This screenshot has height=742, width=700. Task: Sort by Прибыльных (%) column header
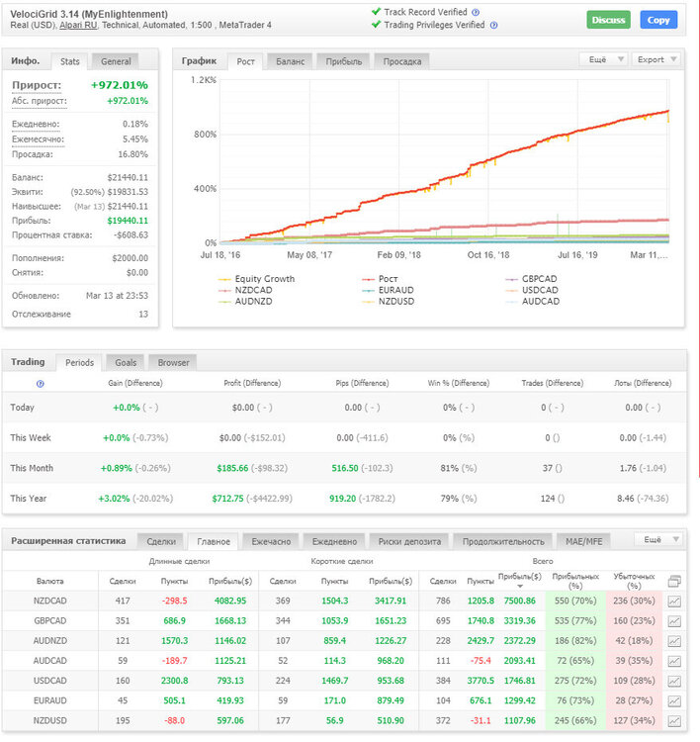pyautogui.click(x=575, y=581)
